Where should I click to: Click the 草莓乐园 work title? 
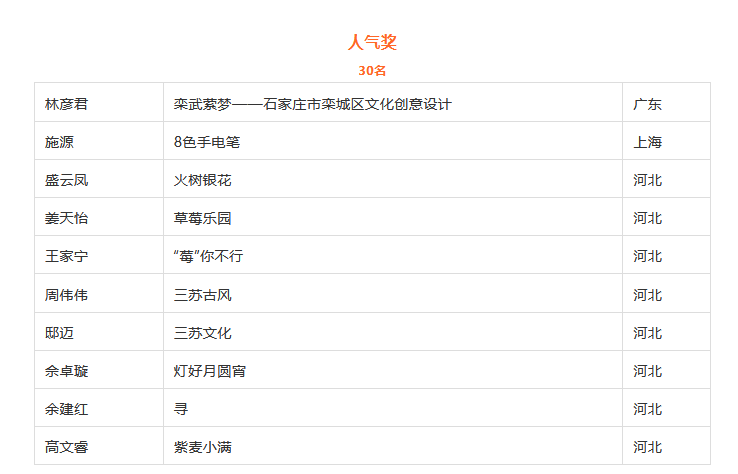(x=202, y=218)
